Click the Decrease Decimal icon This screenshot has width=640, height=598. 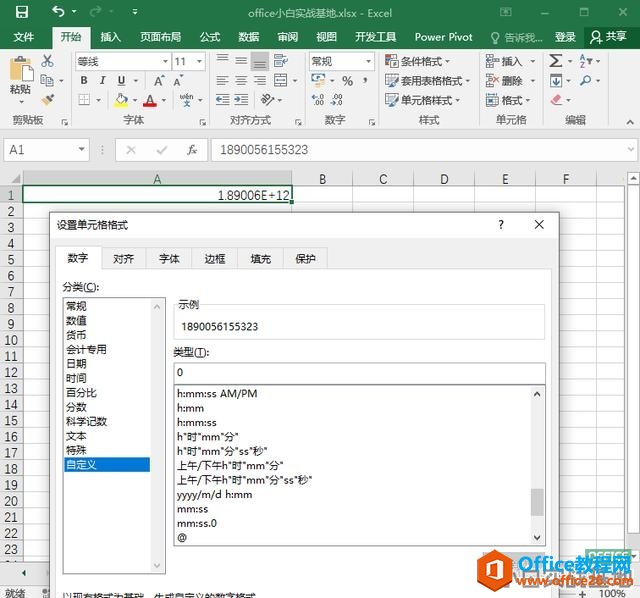pyautogui.click(x=337, y=100)
